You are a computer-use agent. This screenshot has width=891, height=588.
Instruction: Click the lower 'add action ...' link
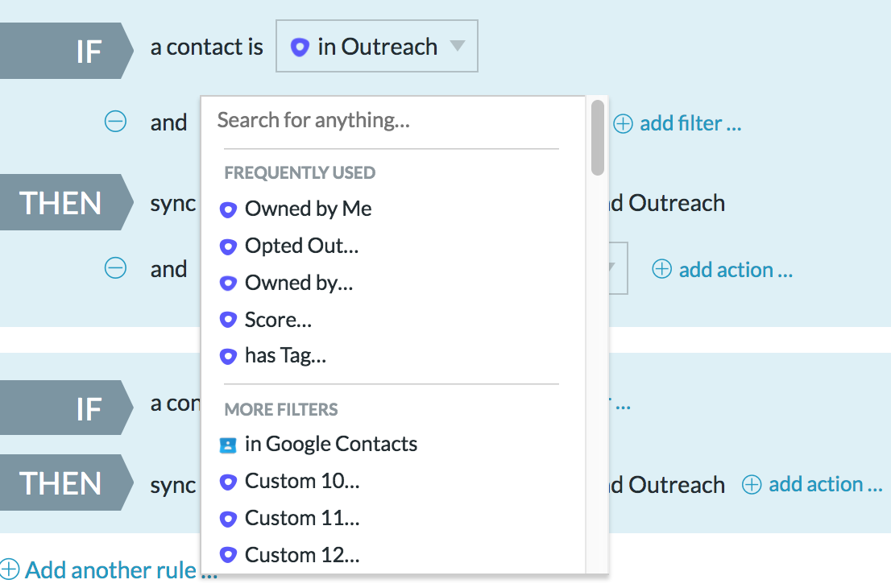(x=825, y=485)
